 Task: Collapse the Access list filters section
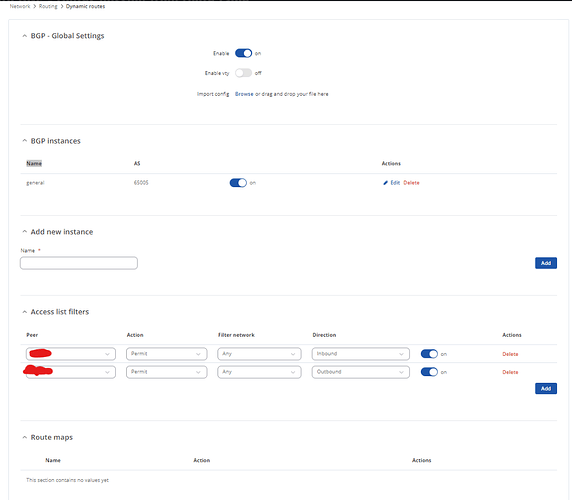[24, 312]
